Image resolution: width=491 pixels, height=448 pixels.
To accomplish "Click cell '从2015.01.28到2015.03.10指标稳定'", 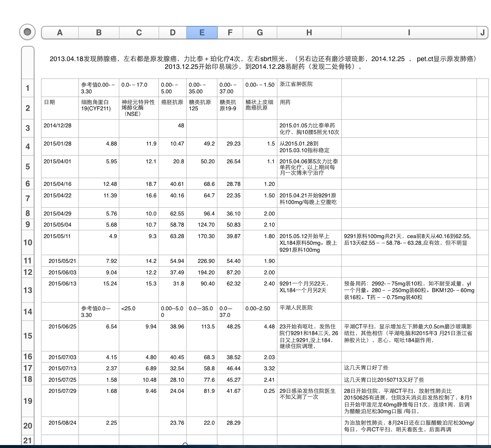I will [309, 147].
